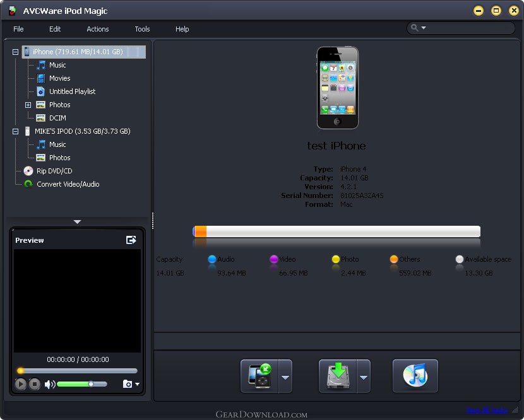Viewport: 524px width, 420px height.
Task: Click the available space value "13.30 GB"
Action: (x=479, y=273)
